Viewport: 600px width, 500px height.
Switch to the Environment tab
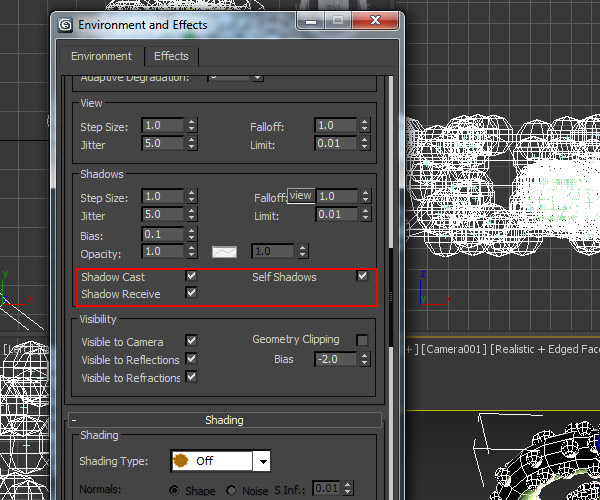101,56
